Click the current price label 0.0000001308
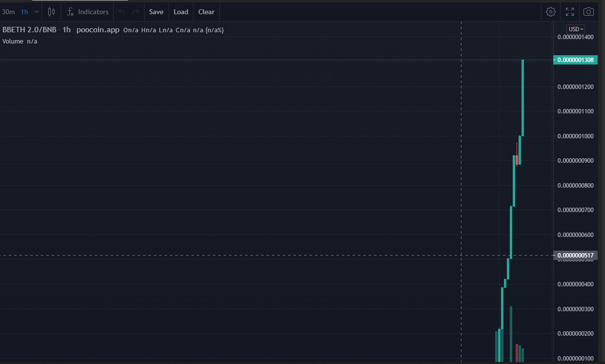The height and width of the screenshot is (364, 605). click(x=575, y=60)
